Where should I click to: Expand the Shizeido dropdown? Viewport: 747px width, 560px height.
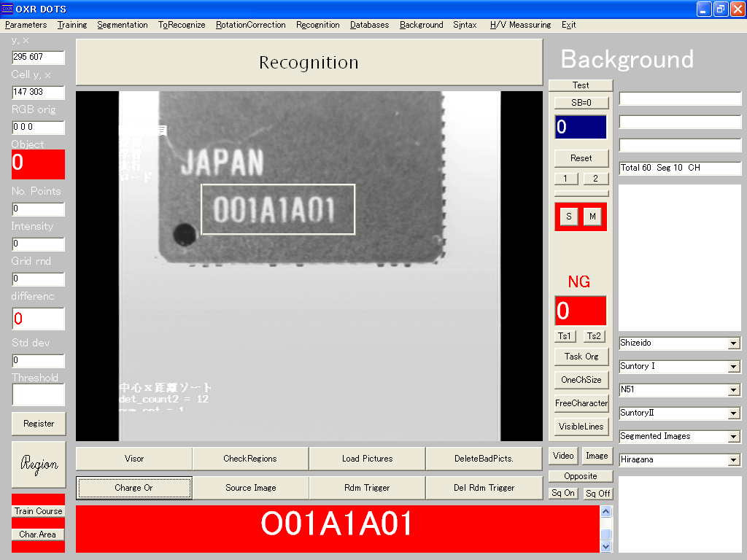click(734, 343)
